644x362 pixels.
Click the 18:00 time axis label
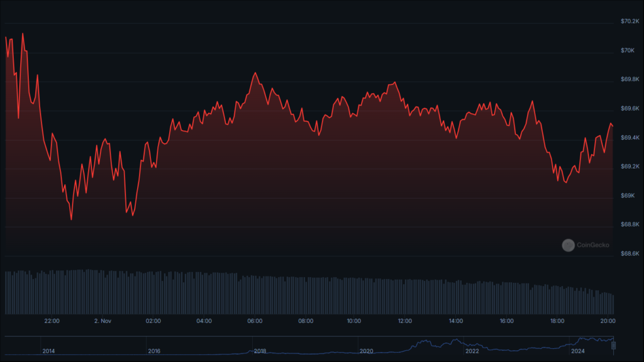coord(557,321)
